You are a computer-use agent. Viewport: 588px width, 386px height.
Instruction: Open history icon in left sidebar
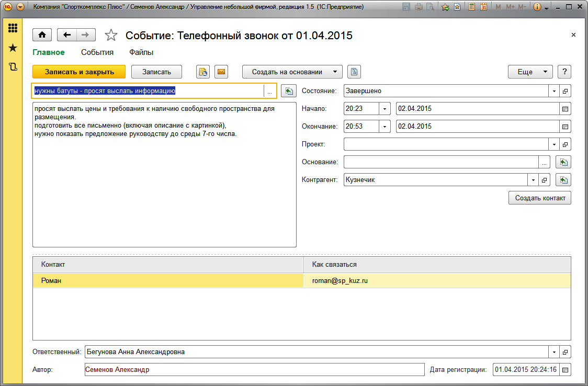[x=13, y=66]
